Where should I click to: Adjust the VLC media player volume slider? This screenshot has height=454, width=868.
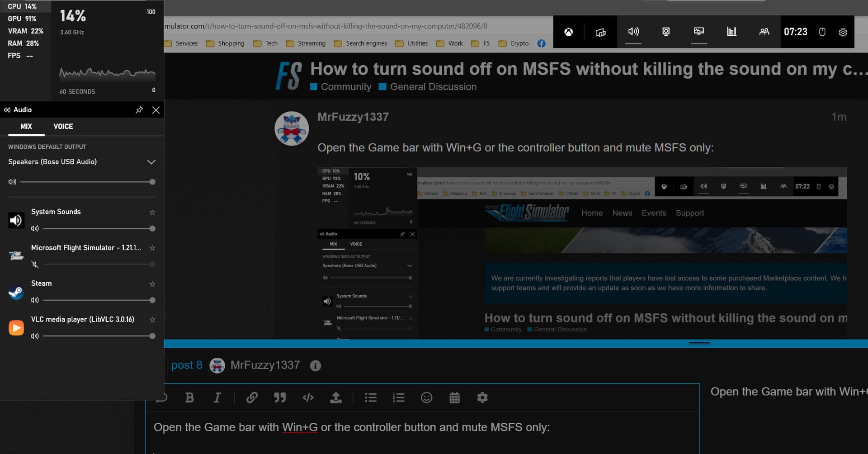(x=99, y=336)
